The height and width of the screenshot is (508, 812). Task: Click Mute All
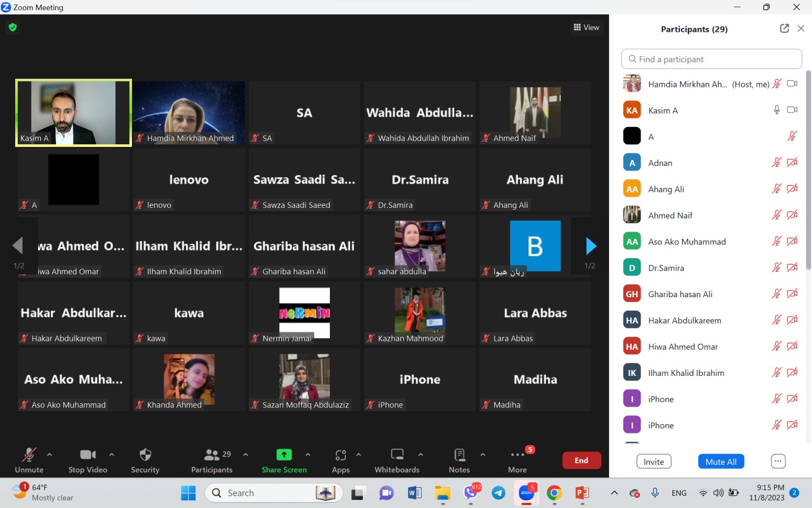pos(721,461)
